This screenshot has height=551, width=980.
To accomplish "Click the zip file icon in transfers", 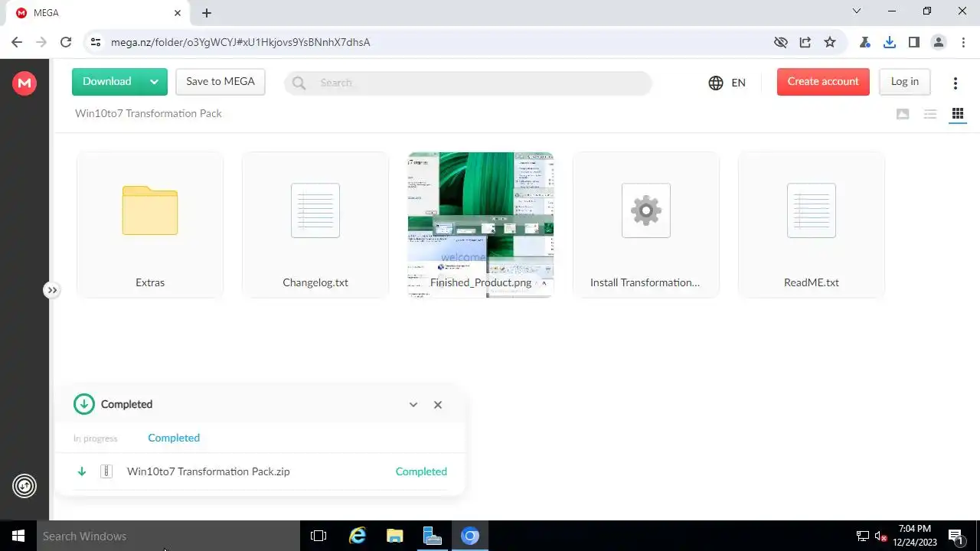I will 107,471.
